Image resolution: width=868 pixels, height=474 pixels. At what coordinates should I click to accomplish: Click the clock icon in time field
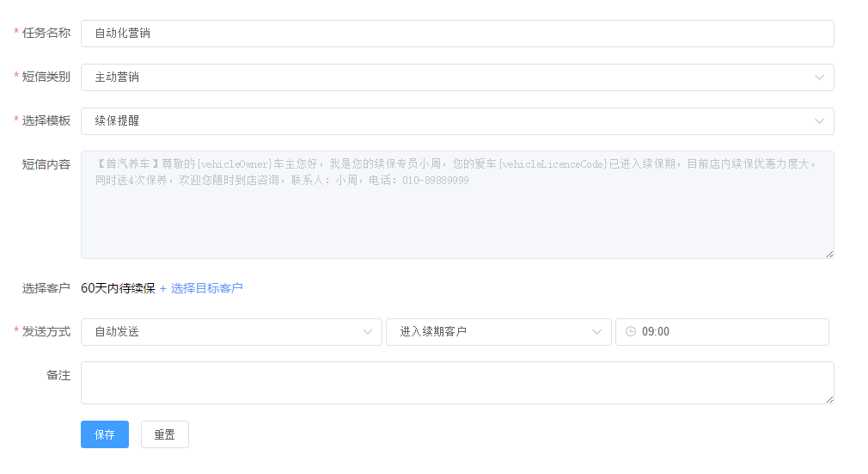tap(631, 331)
